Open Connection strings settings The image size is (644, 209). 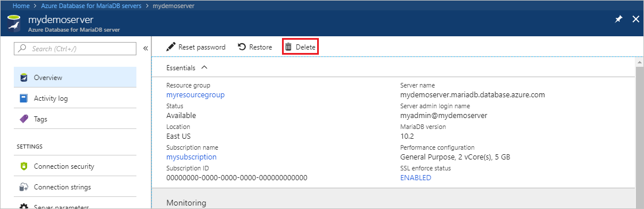pos(75,187)
